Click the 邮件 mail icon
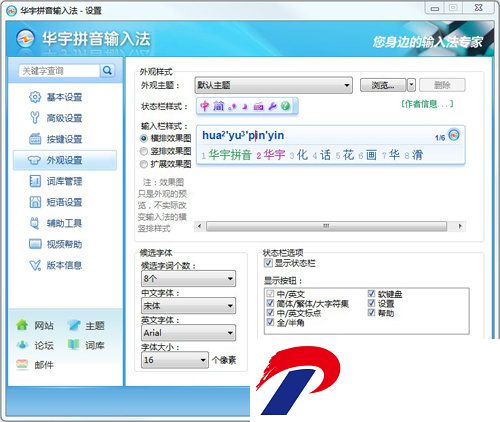Viewport: 500px width, 422px height. [22, 364]
